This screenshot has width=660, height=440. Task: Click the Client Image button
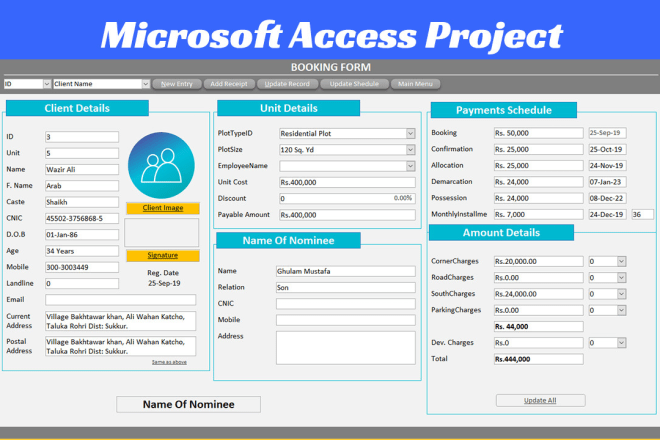click(x=162, y=208)
